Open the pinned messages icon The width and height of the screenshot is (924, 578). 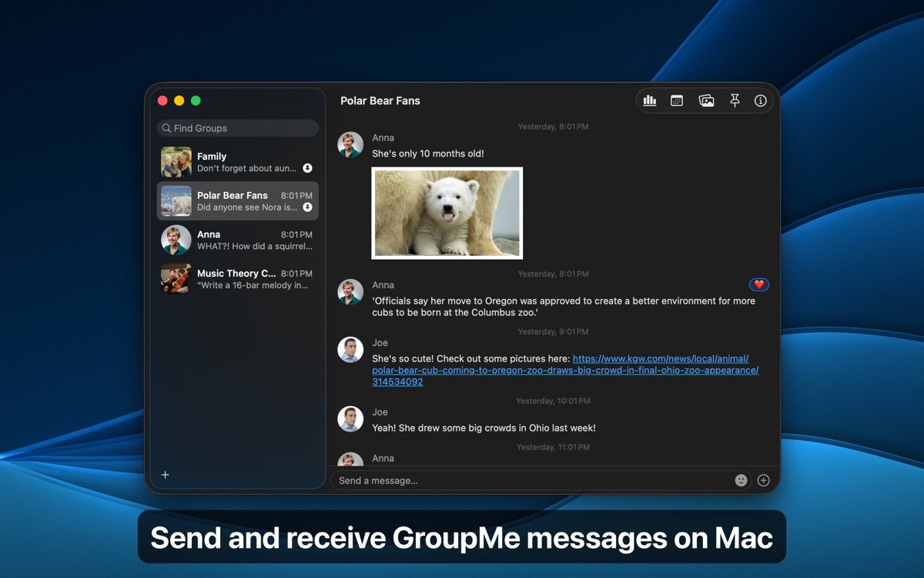click(734, 100)
